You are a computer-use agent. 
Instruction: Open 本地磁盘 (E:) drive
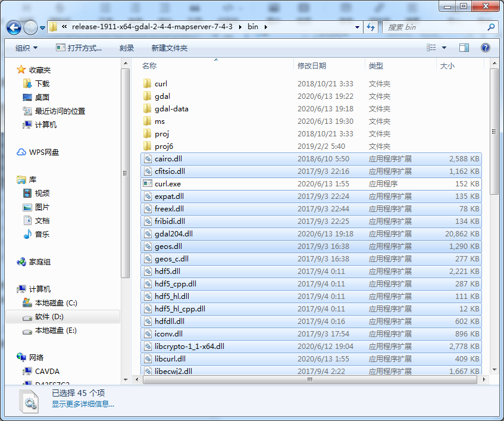point(50,330)
